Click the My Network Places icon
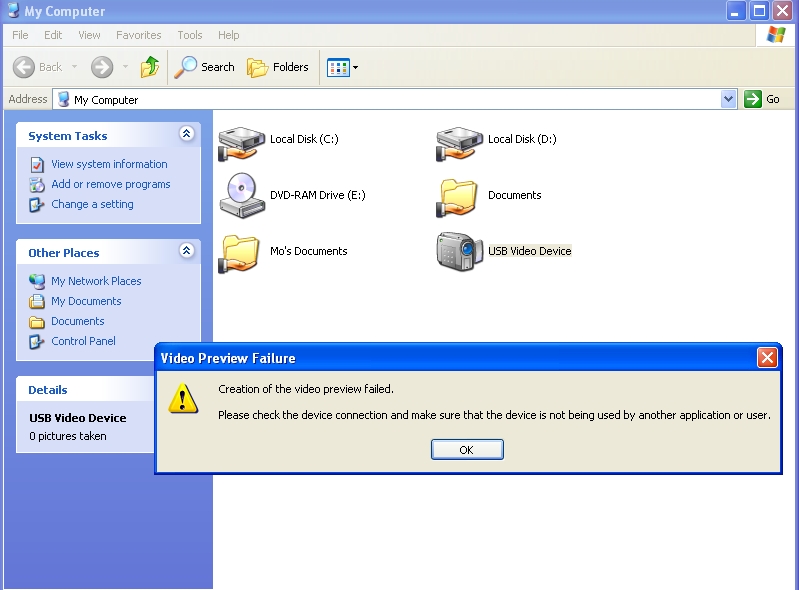 tap(37, 281)
